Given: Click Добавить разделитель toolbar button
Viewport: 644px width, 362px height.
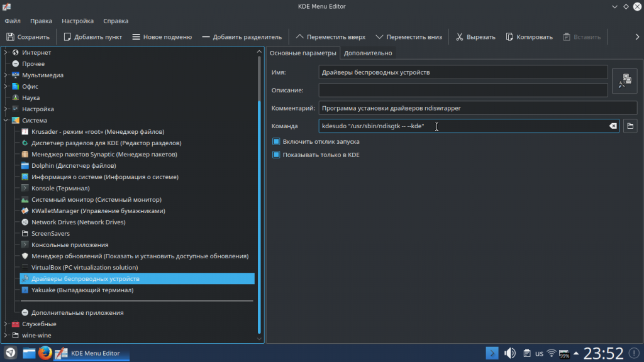Looking at the screenshot, I should click(242, 37).
